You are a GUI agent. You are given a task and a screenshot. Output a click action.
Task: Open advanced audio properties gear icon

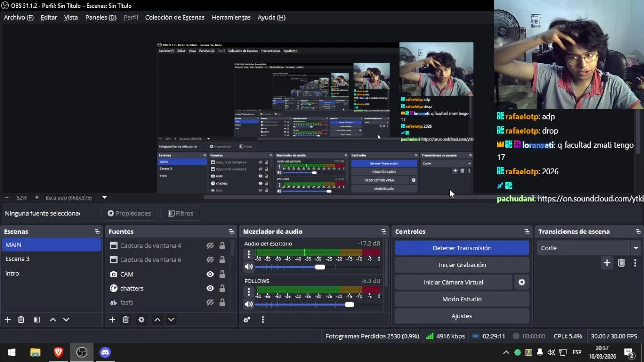tap(247, 320)
